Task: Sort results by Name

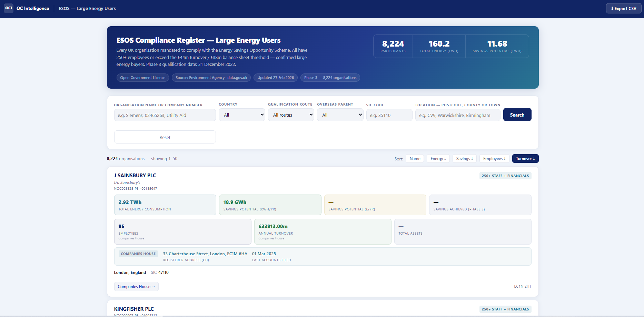Action: point(415,159)
